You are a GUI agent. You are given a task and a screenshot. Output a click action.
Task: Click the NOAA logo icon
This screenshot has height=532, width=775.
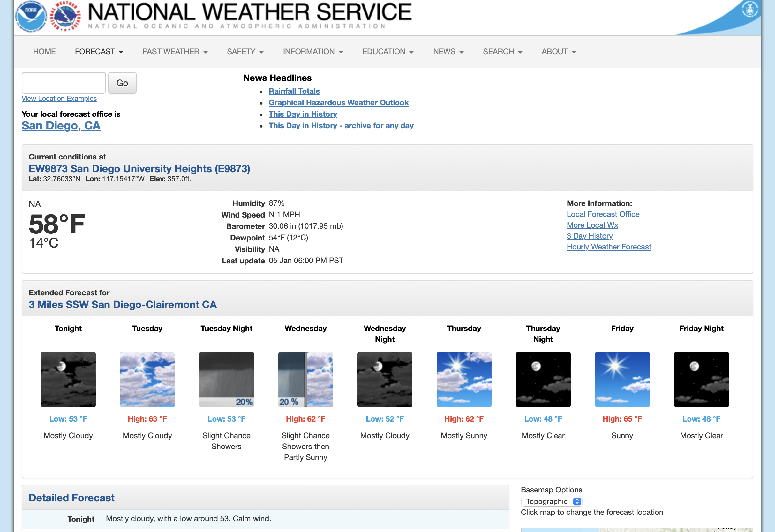[x=31, y=16]
